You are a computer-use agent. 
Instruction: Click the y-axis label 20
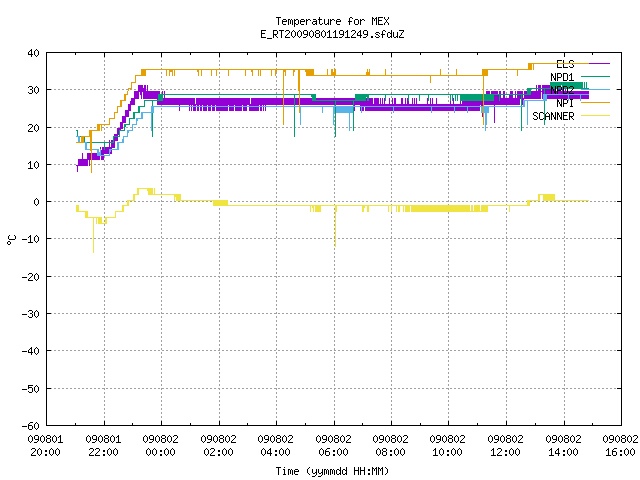pyautogui.click(x=33, y=128)
